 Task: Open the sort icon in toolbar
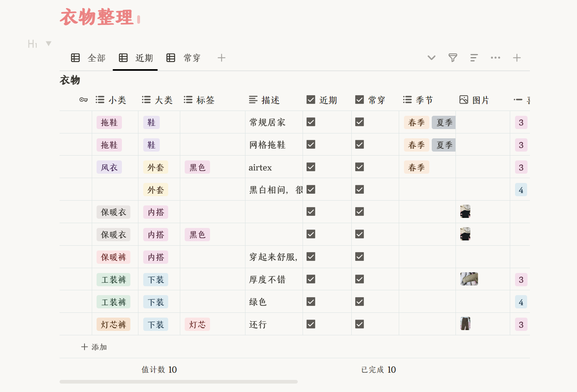(474, 58)
